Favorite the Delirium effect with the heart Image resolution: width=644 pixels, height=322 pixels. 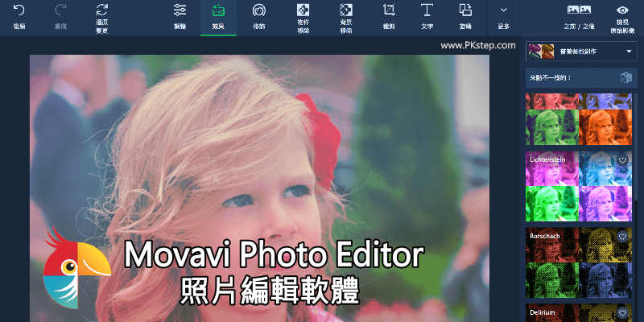[622, 313]
